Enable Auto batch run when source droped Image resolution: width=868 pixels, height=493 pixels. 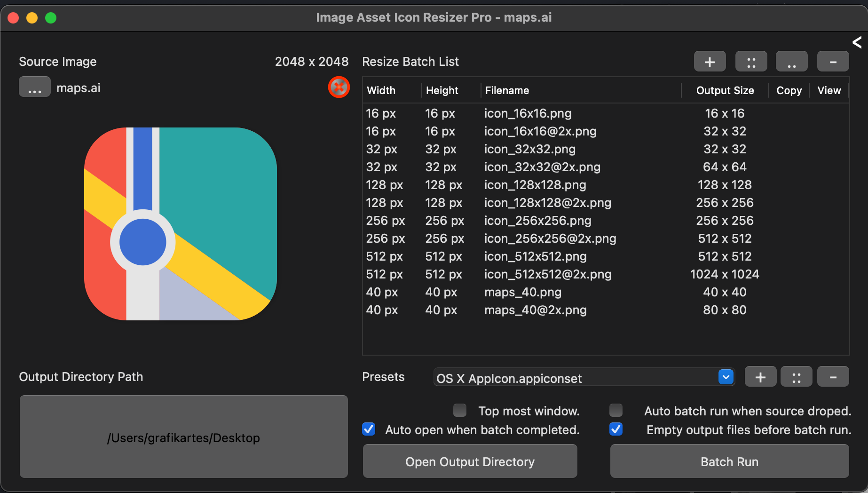[x=616, y=411]
